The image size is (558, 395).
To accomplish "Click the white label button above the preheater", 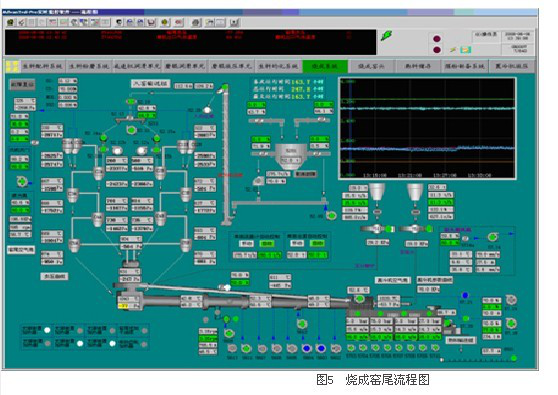I will 151,84.
